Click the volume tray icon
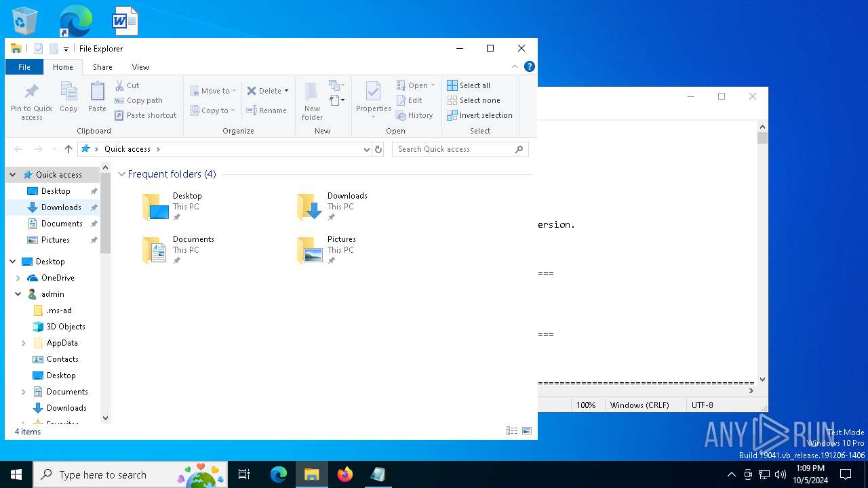 [781, 474]
